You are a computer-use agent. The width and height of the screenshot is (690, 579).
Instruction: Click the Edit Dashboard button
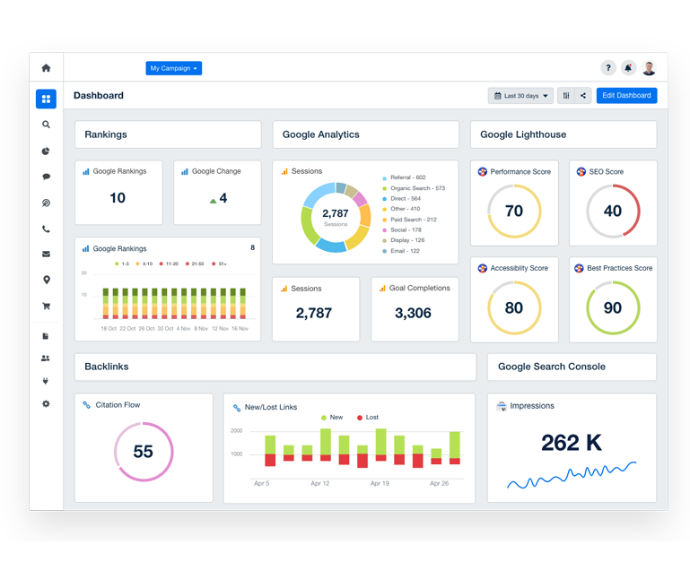tap(626, 96)
